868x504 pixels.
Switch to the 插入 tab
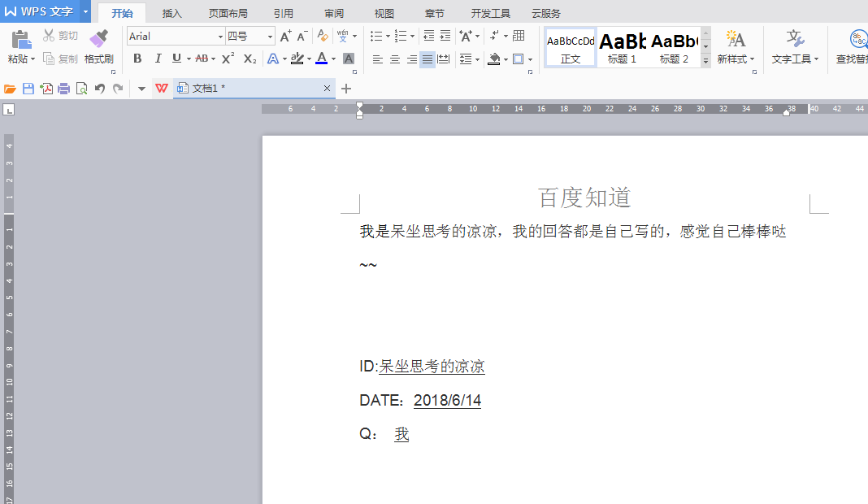point(171,13)
